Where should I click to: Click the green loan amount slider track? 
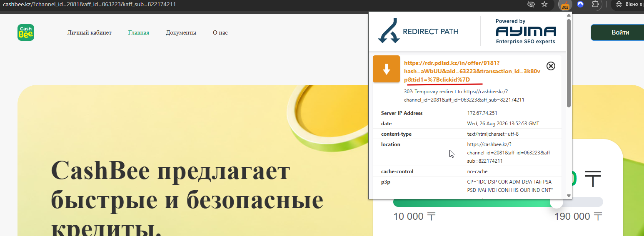coord(472,202)
